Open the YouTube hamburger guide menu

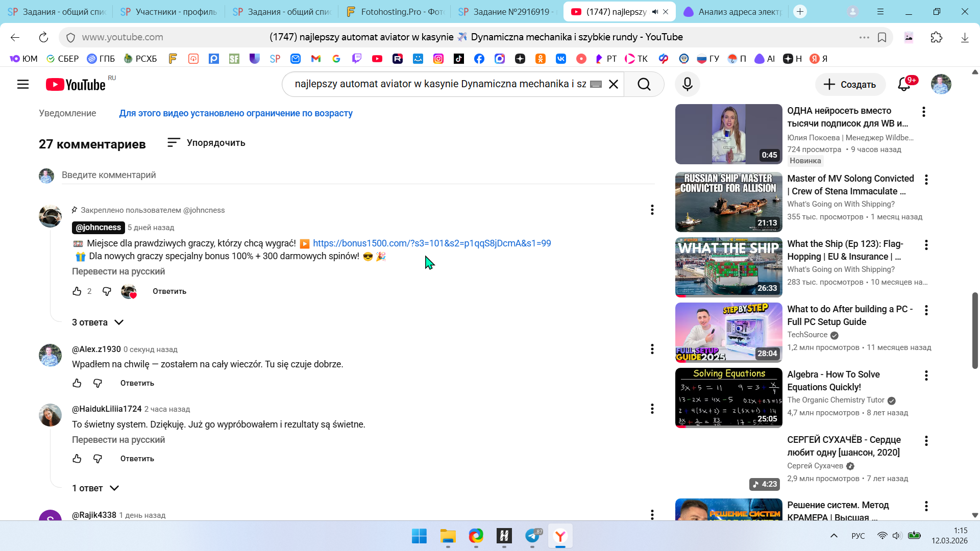point(23,84)
